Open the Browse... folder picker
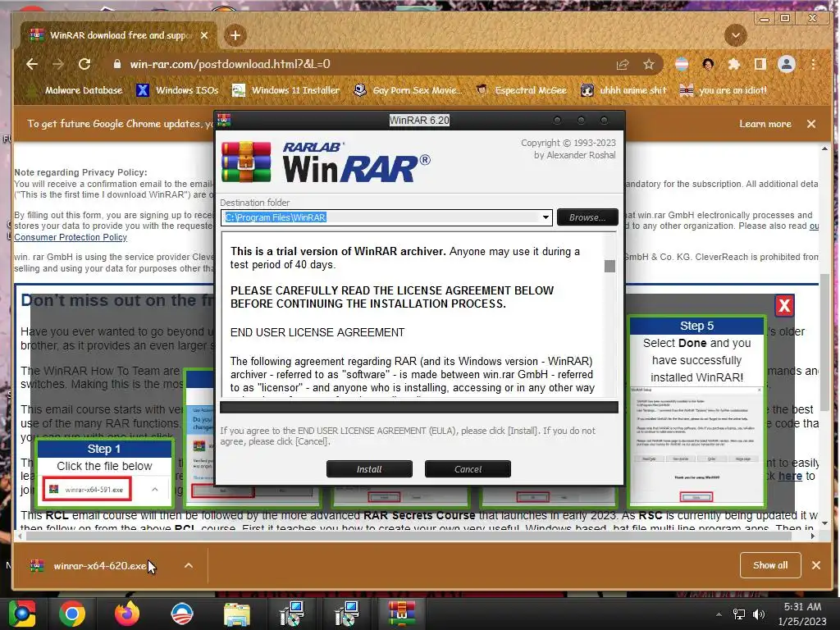Image resolution: width=840 pixels, height=630 pixels. point(587,217)
